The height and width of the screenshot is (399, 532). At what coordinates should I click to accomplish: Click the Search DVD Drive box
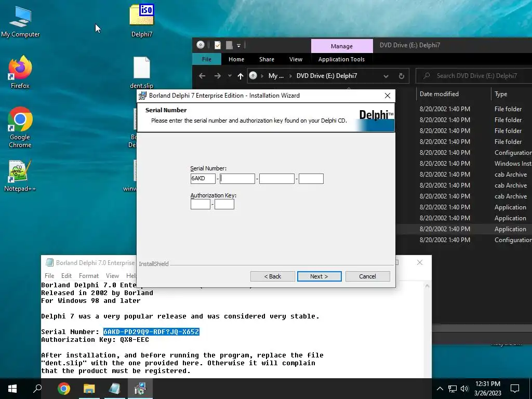pos(475,76)
